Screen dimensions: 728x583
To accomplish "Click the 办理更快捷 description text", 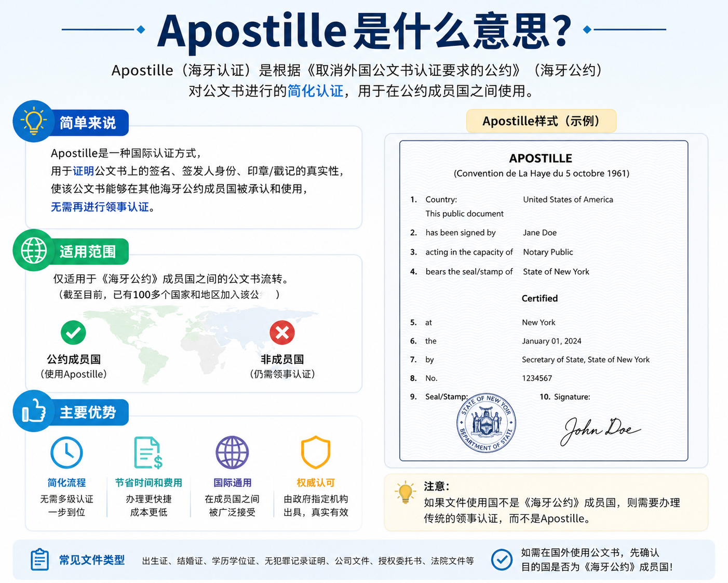I will click(x=149, y=499).
